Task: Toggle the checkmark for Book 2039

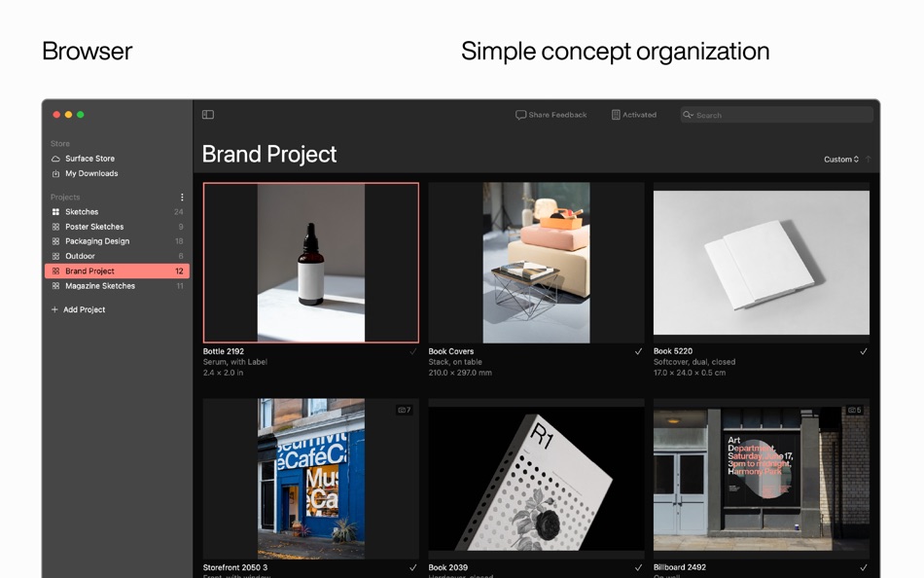Action: point(638,567)
